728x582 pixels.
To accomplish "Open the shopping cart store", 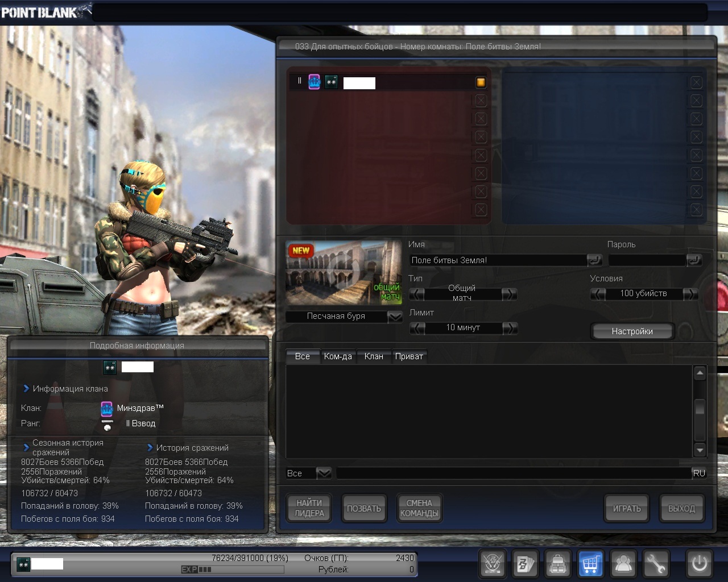I will (x=590, y=564).
